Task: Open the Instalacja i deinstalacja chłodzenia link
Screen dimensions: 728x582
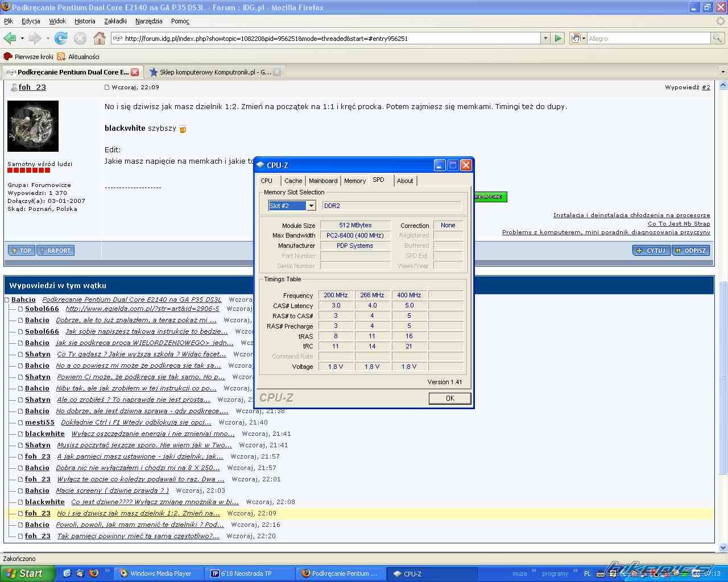Action: pyautogui.click(x=632, y=215)
